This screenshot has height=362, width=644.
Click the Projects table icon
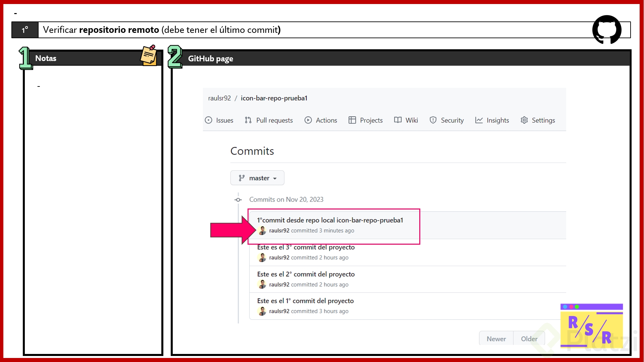(x=352, y=120)
